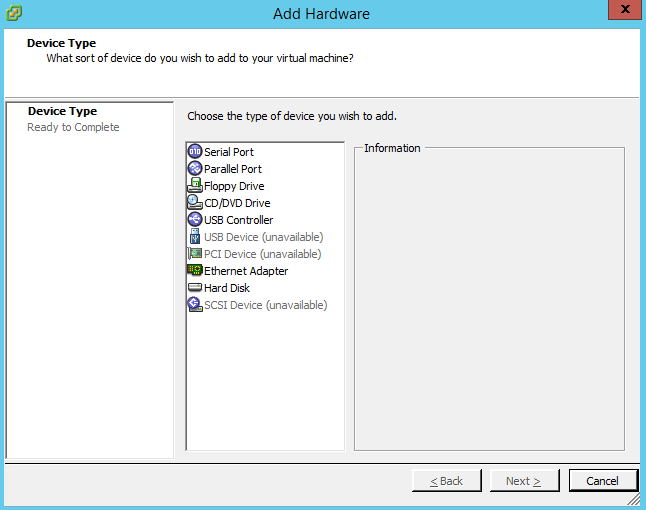Select the Serial Port icon
The width and height of the screenshot is (646, 510).
195,152
